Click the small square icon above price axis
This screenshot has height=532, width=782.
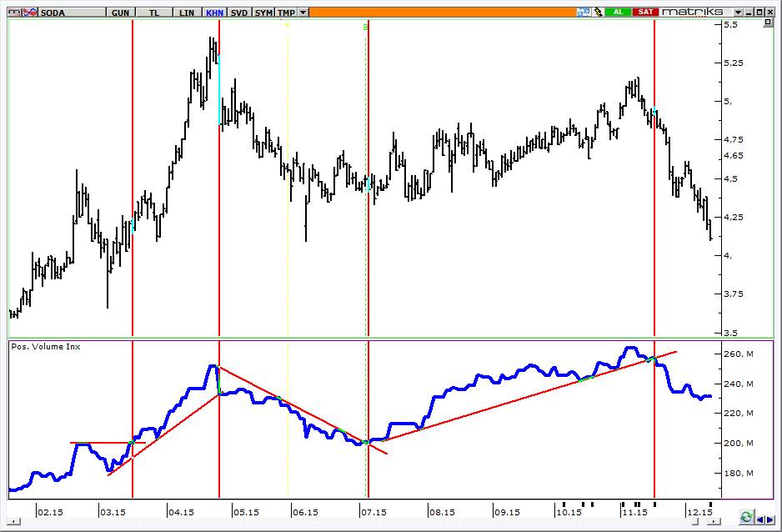click(769, 23)
